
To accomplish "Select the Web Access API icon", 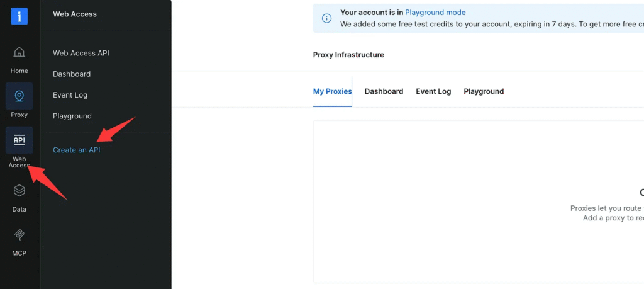I will (19, 140).
